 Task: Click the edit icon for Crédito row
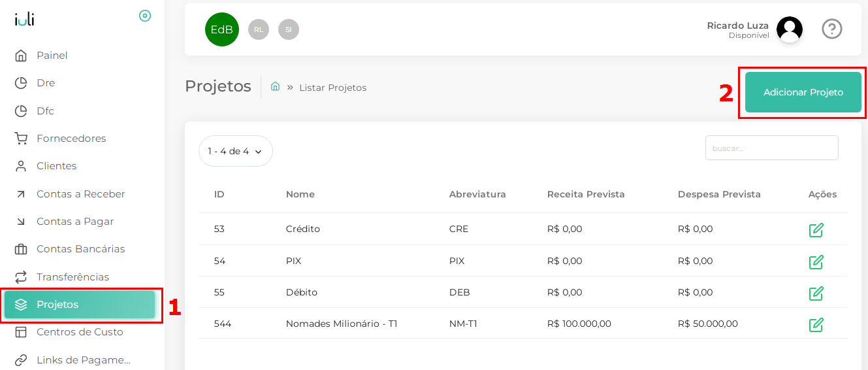point(816,229)
